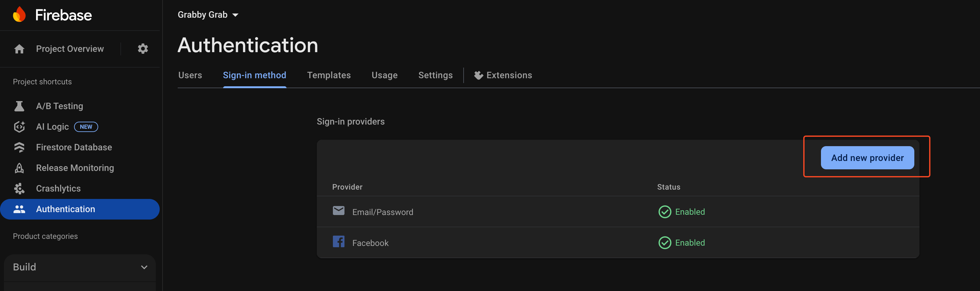
Task: Click the Firebase flame logo
Action: point(19,15)
